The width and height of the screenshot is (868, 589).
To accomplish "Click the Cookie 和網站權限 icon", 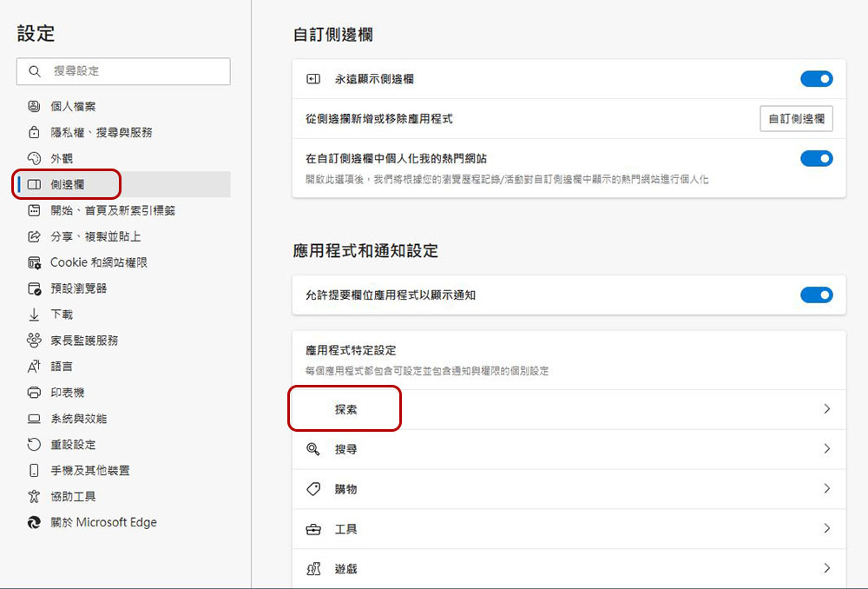I will coord(34,262).
